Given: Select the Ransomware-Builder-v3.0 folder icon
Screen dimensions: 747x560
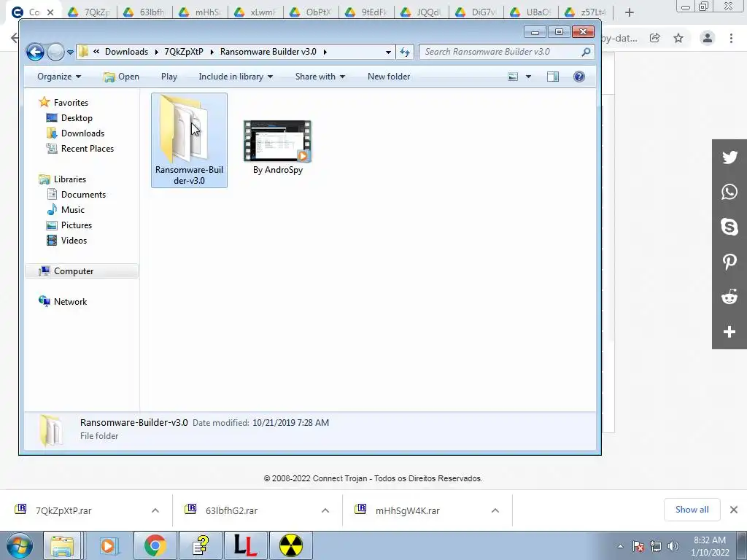Looking at the screenshot, I should point(189,140).
